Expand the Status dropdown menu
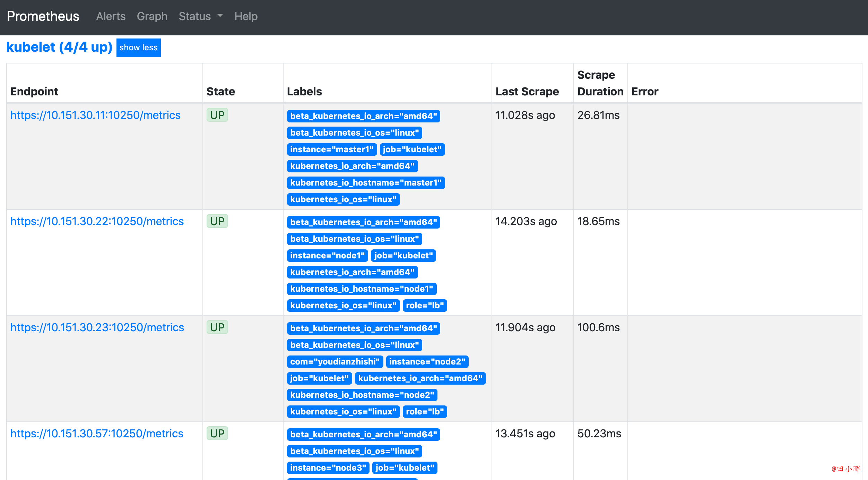868x480 pixels. pos(201,16)
